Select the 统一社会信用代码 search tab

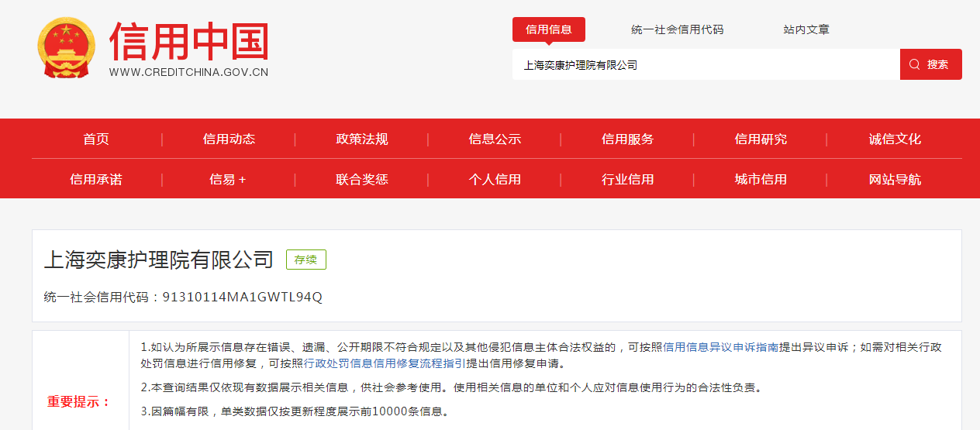click(677, 29)
